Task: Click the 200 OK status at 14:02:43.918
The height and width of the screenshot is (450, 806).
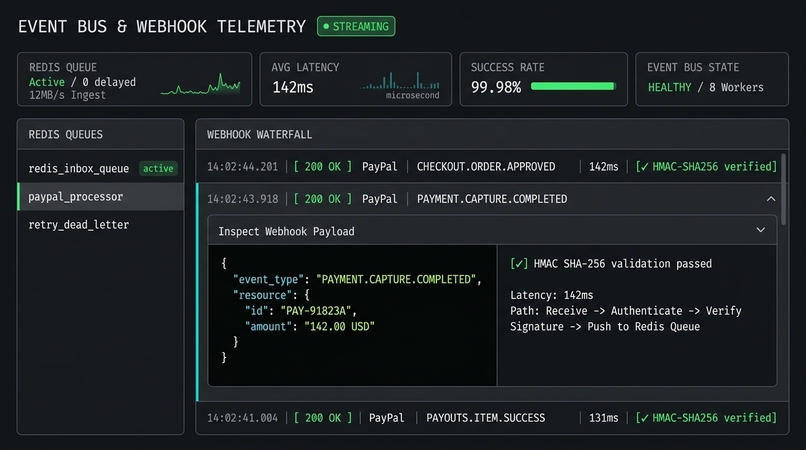Action: point(323,199)
